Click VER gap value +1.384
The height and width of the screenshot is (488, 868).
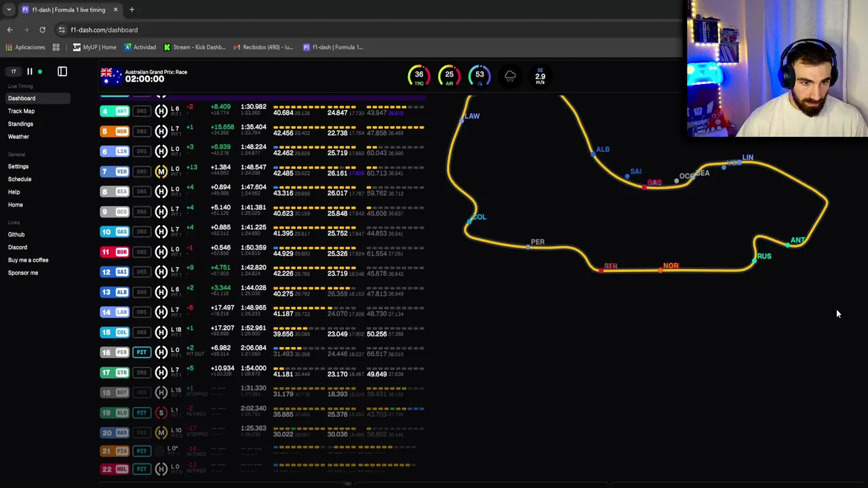(220, 167)
